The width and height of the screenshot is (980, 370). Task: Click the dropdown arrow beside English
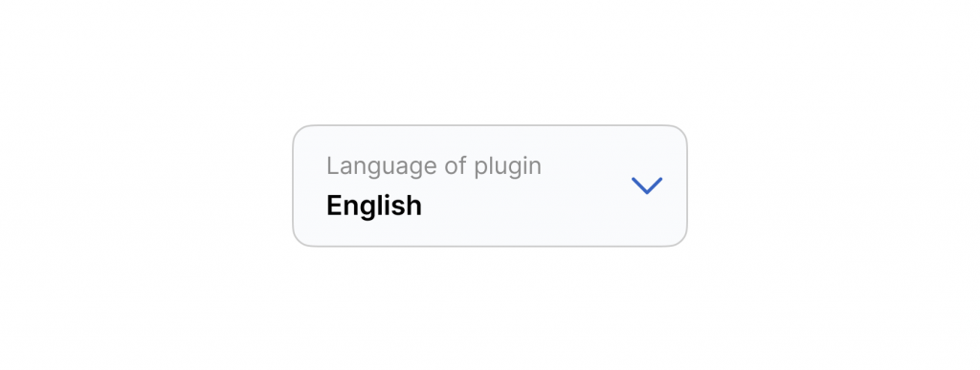coord(647,185)
